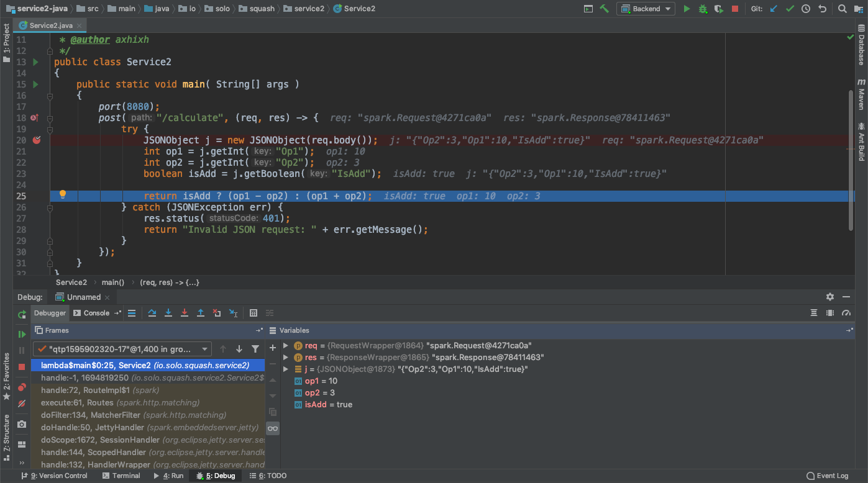This screenshot has width=868, height=483.
Task: Click the Step Out debugger icon
Action: pyautogui.click(x=201, y=313)
